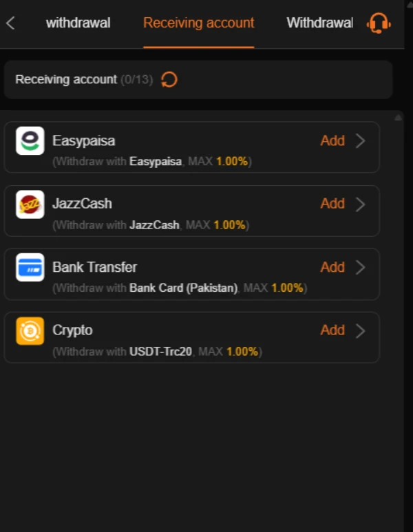Expand the JazzCash row chevron

361,204
